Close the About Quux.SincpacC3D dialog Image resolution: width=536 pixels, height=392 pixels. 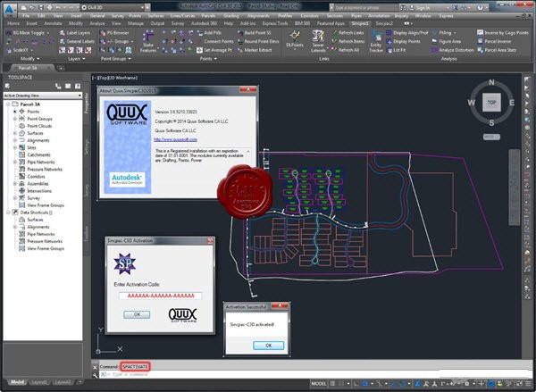[x=247, y=90]
